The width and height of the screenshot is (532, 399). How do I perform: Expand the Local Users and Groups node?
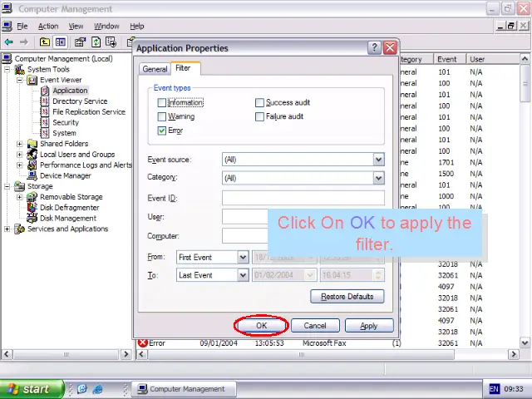(x=20, y=155)
